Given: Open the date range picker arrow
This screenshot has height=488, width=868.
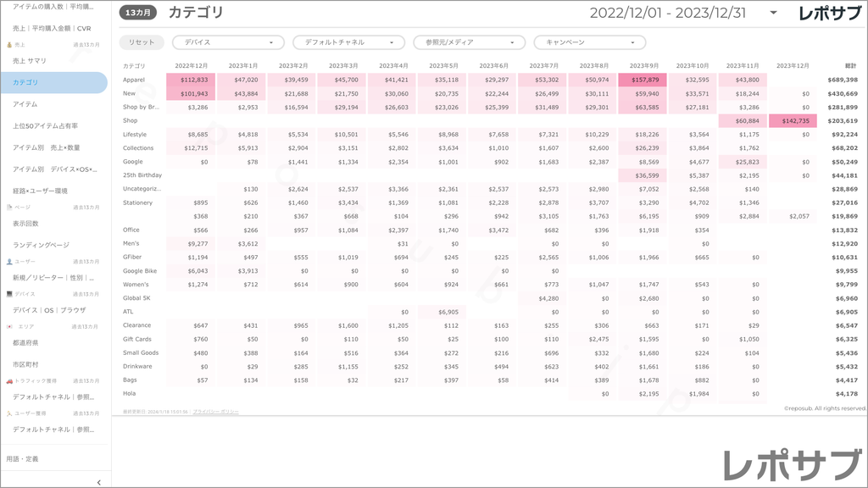Looking at the screenshot, I should point(773,14).
